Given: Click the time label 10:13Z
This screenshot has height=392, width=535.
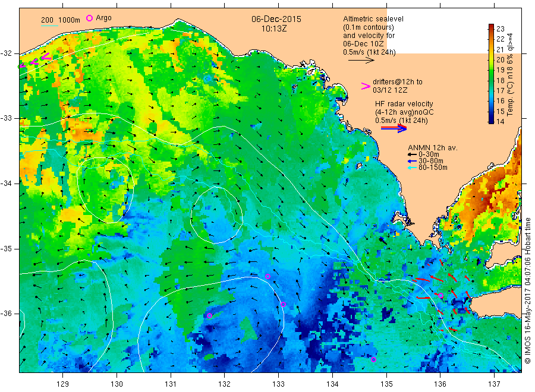Looking at the screenshot, I should coord(274,29).
